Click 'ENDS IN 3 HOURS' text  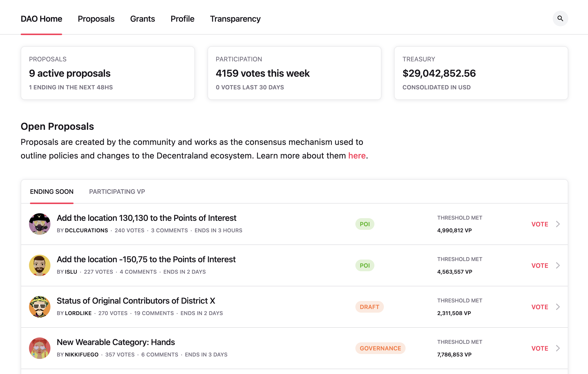[x=218, y=230]
